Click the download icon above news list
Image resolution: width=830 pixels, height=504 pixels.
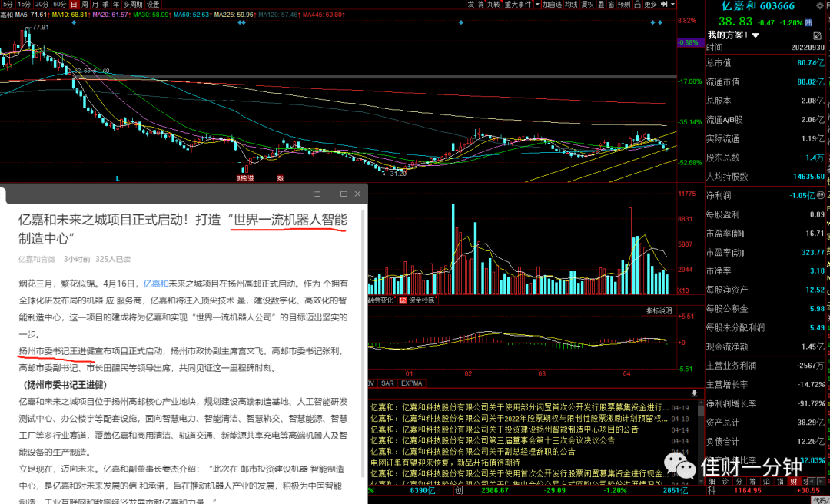[x=694, y=393]
